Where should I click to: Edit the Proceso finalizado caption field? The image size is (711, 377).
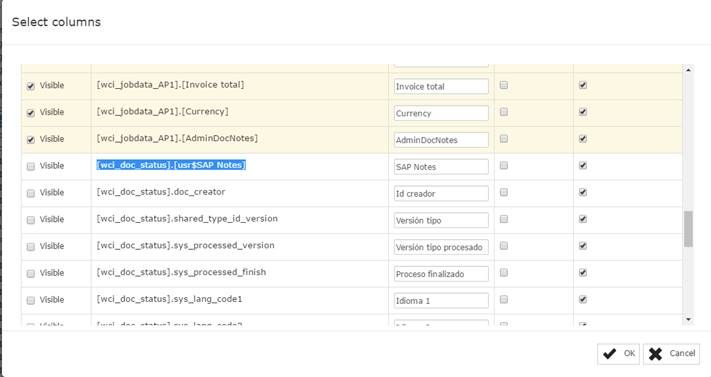pos(441,274)
